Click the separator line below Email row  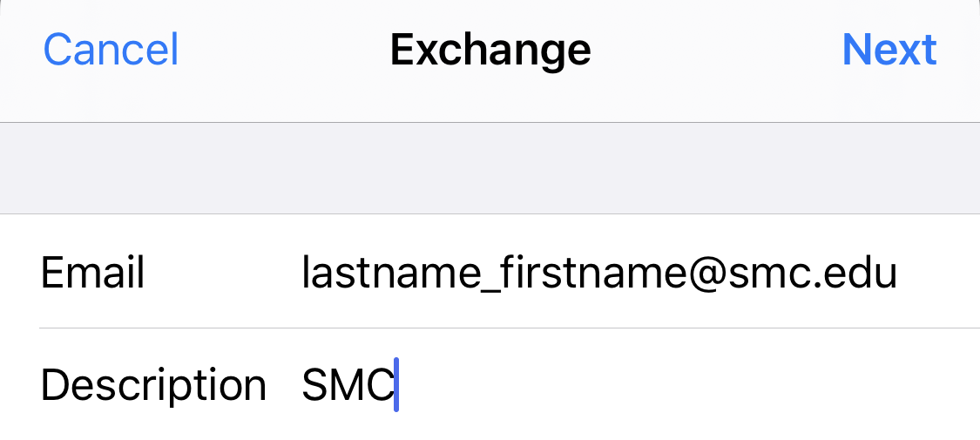509,328
